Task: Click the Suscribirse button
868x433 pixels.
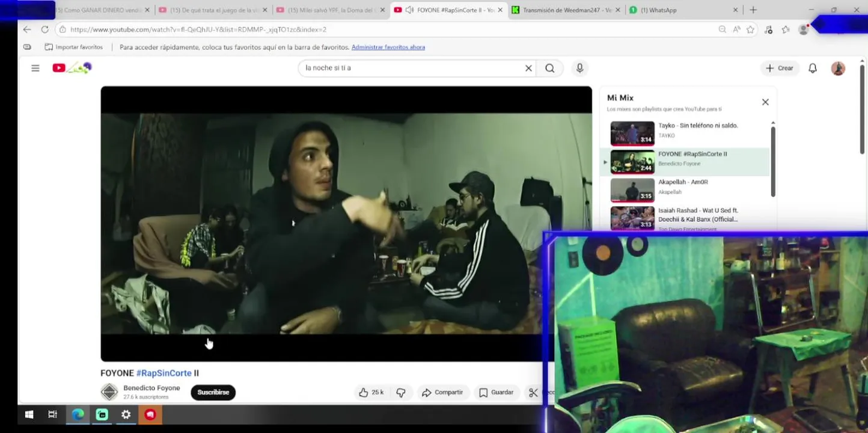Action: click(x=213, y=392)
